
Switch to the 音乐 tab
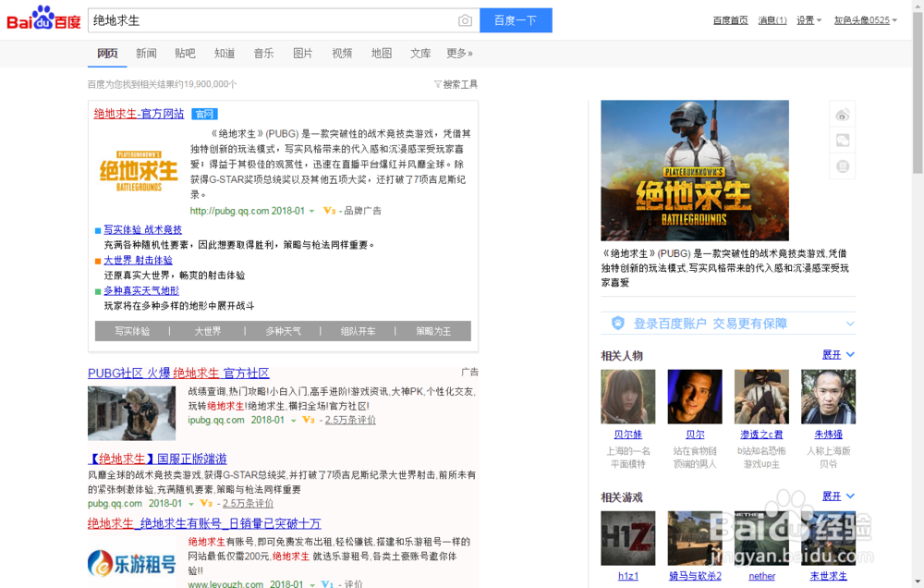tap(263, 53)
